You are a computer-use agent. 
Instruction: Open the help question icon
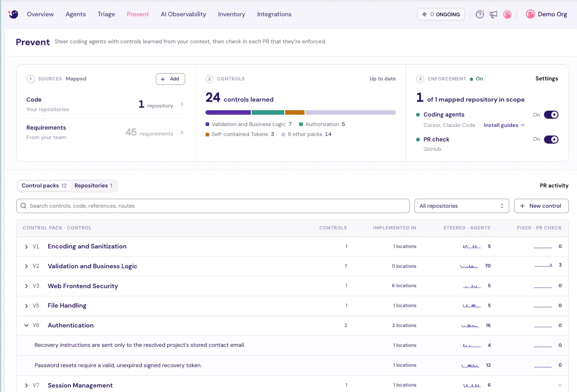(x=480, y=14)
